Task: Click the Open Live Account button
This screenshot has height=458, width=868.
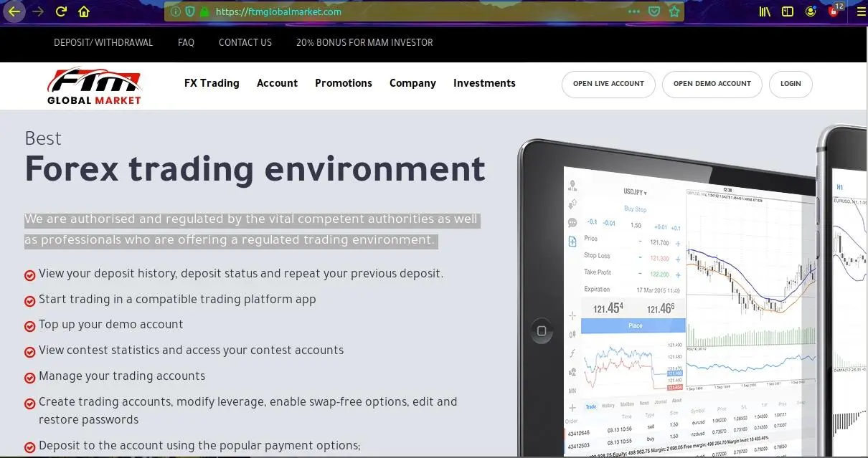Action: click(608, 84)
